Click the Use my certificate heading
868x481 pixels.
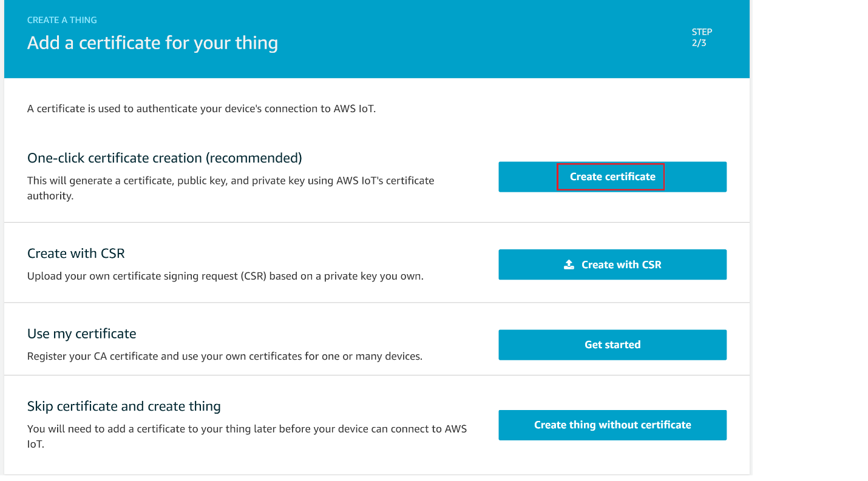(x=81, y=333)
